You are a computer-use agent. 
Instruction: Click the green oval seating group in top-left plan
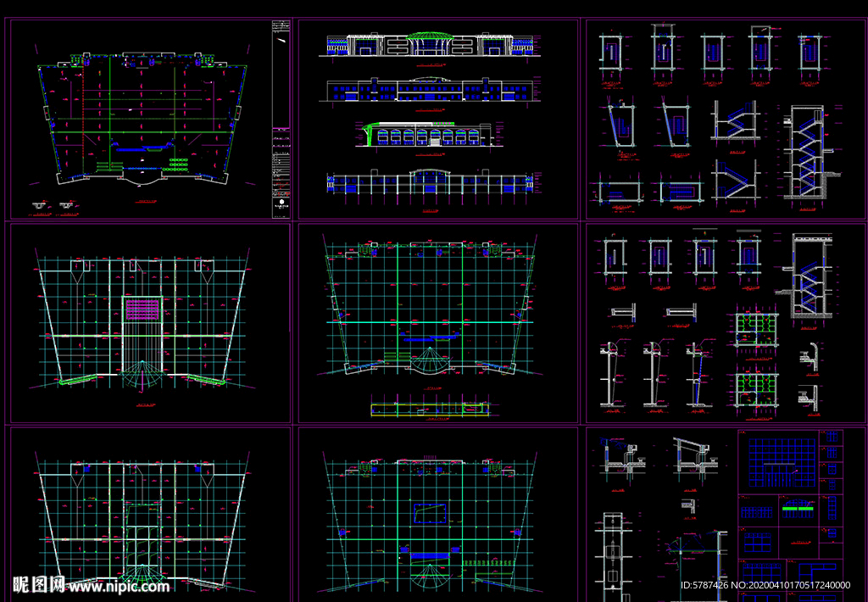pyautogui.click(x=177, y=163)
